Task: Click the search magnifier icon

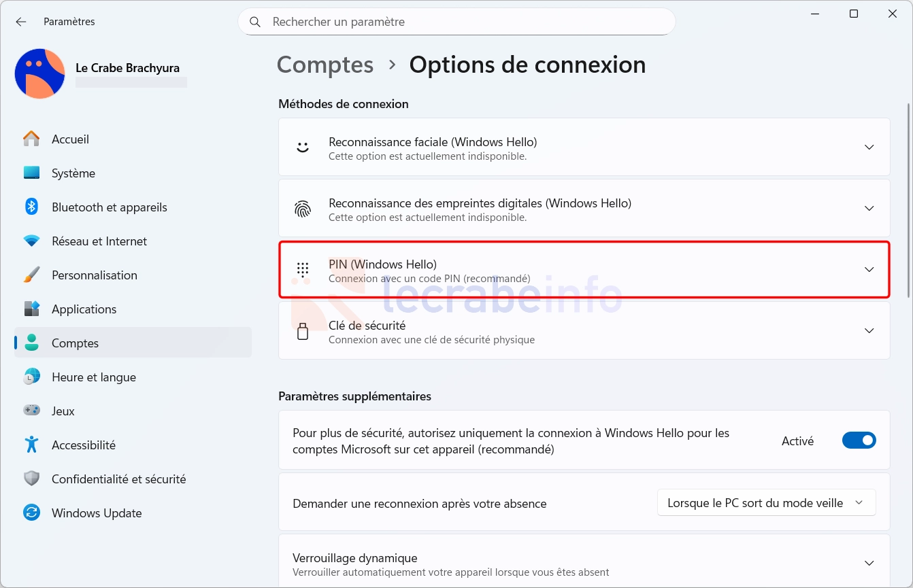Action: point(255,22)
